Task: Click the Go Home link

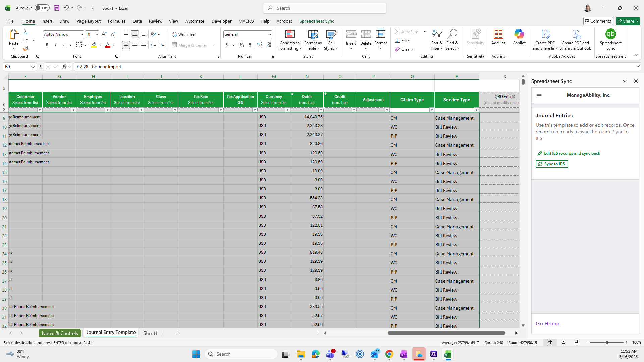Action: pyautogui.click(x=547, y=323)
